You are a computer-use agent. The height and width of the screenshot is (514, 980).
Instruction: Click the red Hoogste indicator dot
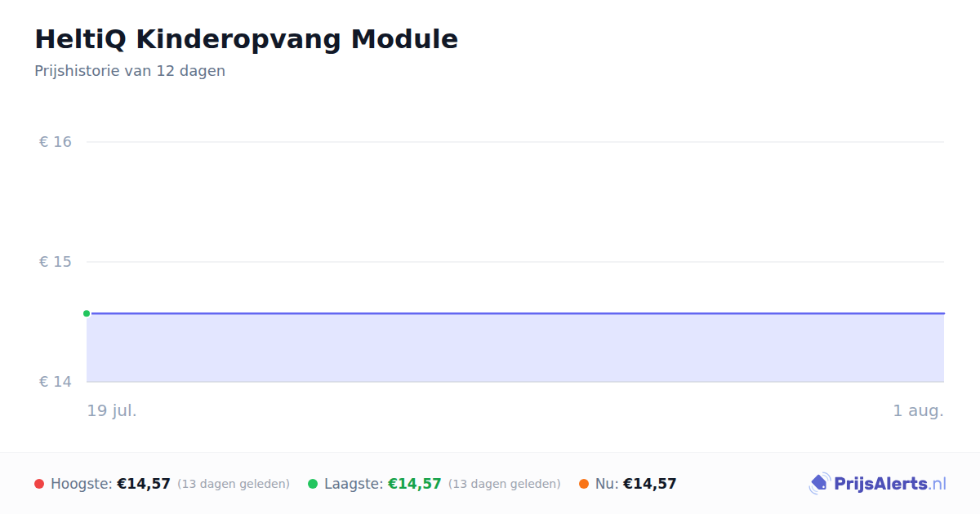[39, 484]
